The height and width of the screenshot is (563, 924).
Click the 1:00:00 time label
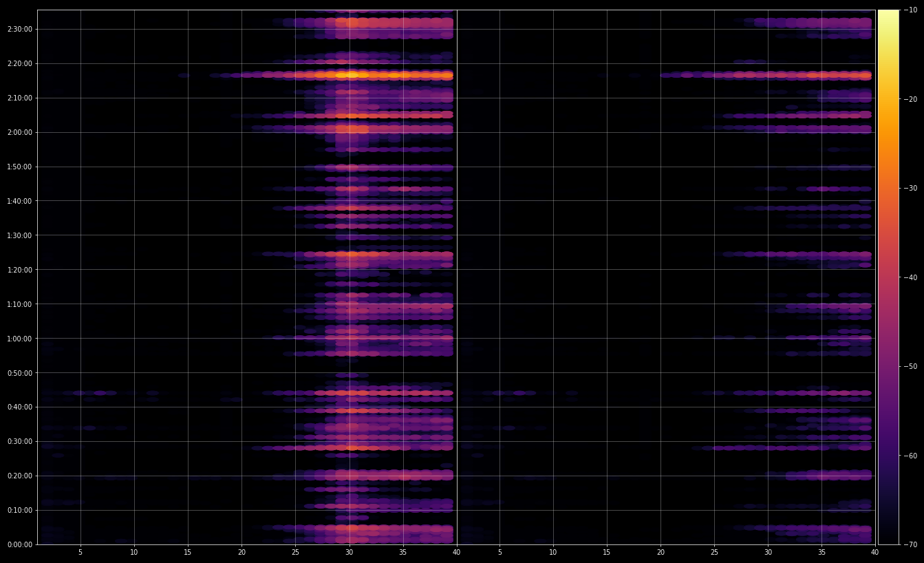(x=19, y=339)
